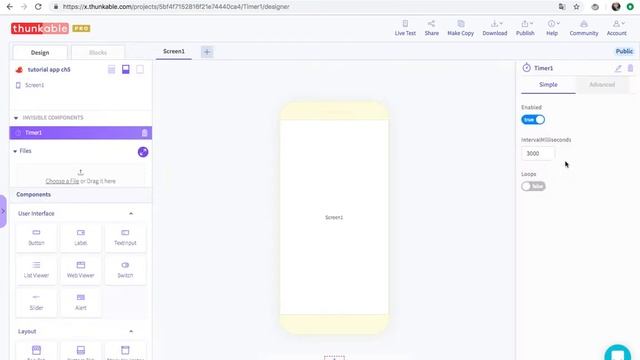Open Live Test in the top toolbar
The height and width of the screenshot is (360, 640).
(x=405, y=28)
